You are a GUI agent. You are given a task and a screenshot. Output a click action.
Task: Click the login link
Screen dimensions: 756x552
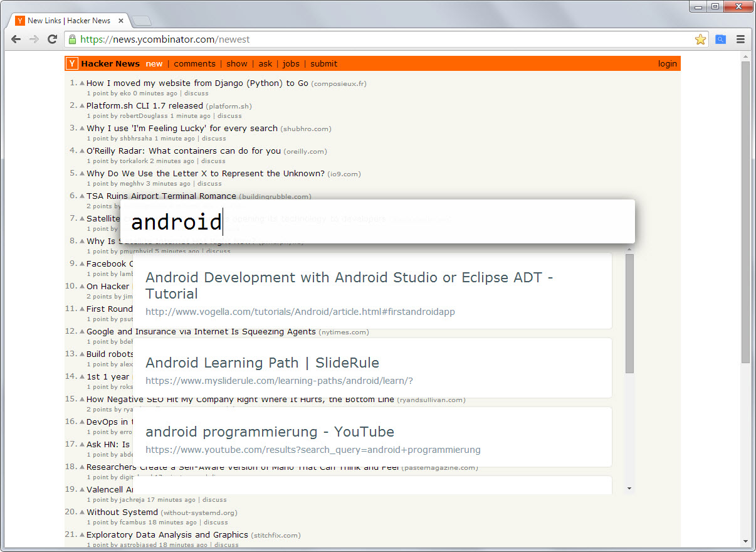click(x=667, y=63)
